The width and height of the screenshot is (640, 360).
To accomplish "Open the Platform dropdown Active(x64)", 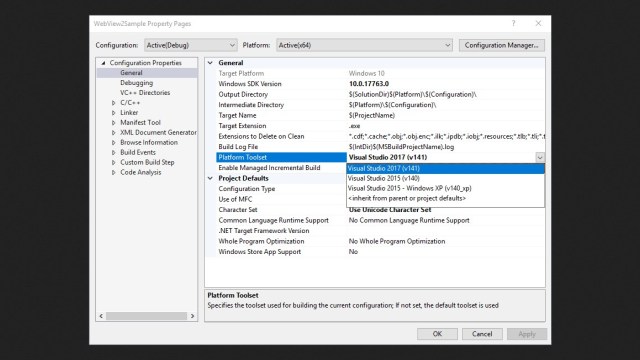I will click(x=364, y=45).
